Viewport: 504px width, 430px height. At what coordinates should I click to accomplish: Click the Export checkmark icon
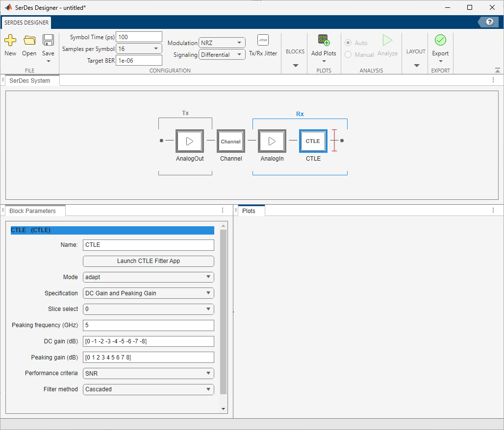(440, 41)
